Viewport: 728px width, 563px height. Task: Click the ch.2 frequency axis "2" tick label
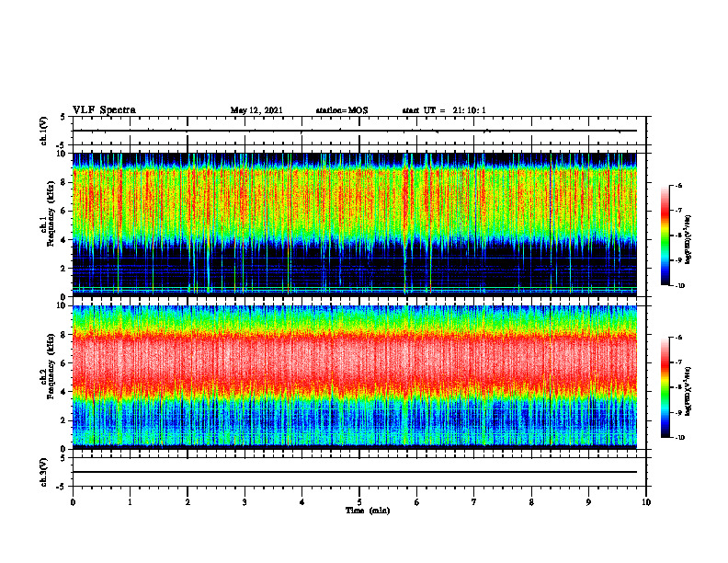tap(64, 420)
